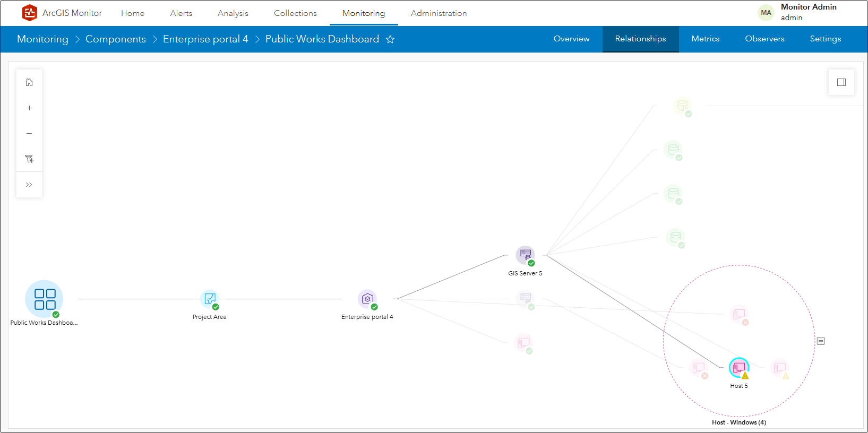The image size is (868, 433).
Task: Select the faded yellowish data store node
Action: point(683,106)
